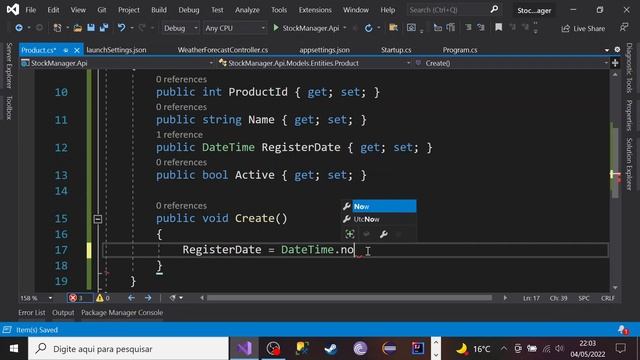The width and height of the screenshot is (640, 360).
Task: Click the editor split plus button
Action: tap(615, 63)
